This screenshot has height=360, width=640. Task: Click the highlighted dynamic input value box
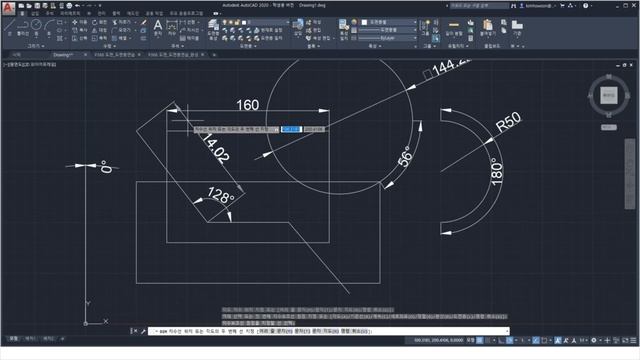(291, 129)
